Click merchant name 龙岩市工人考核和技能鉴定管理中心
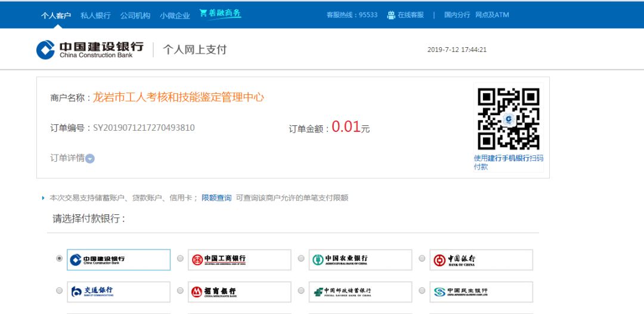The width and height of the screenshot is (644, 314). pyautogui.click(x=178, y=97)
